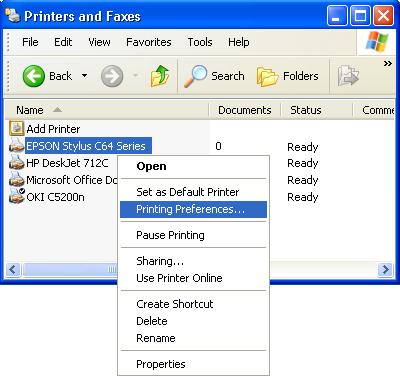The image size is (400, 376).
Task: Choose Open in the context menu
Action: [x=193, y=166]
